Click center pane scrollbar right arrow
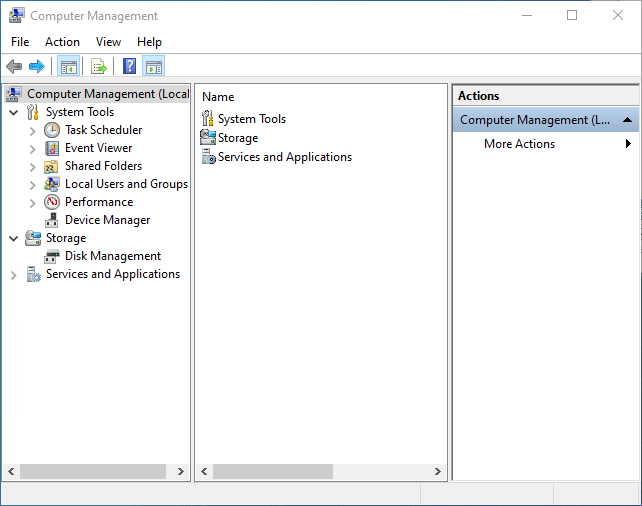Screen dimensions: 642x506 [x=438, y=472]
